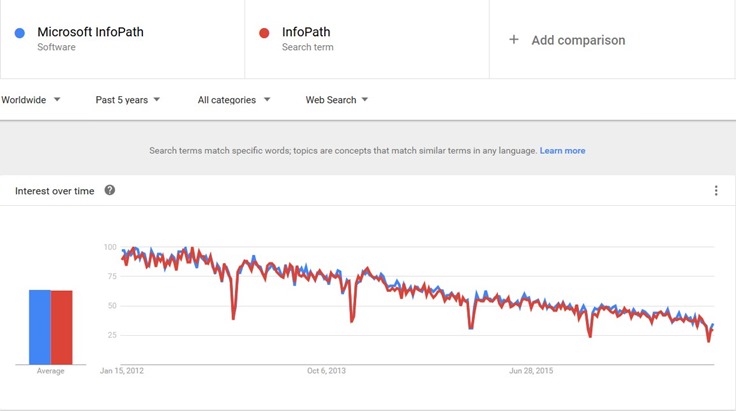Click the red average bar
Screen dimensions: 736x411
pyautogui.click(x=61, y=327)
